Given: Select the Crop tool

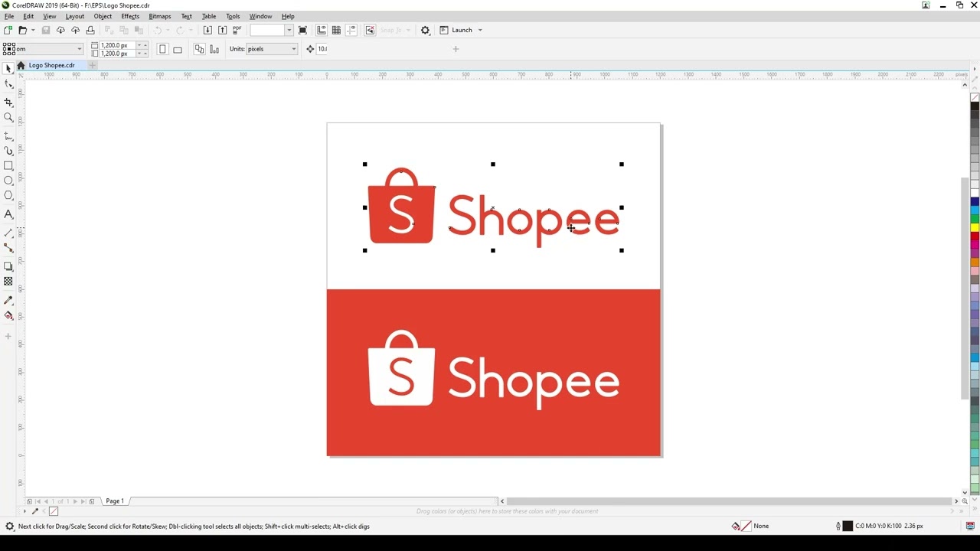Looking at the screenshot, I should click(x=8, y=102).
